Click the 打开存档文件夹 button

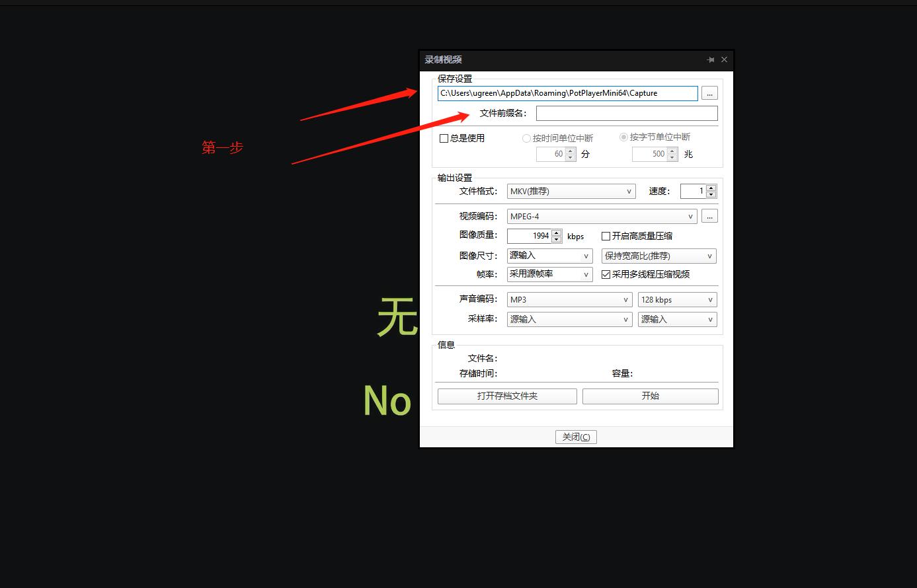506,396
